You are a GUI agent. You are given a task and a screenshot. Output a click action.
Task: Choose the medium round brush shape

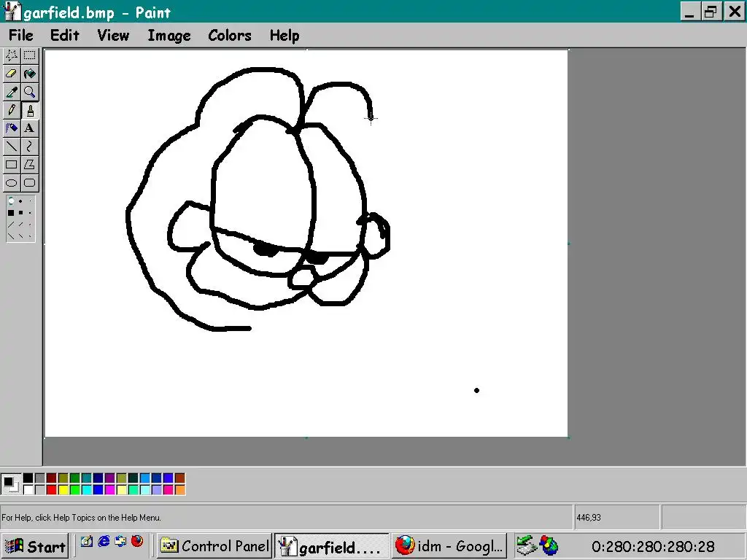[20, 201]
